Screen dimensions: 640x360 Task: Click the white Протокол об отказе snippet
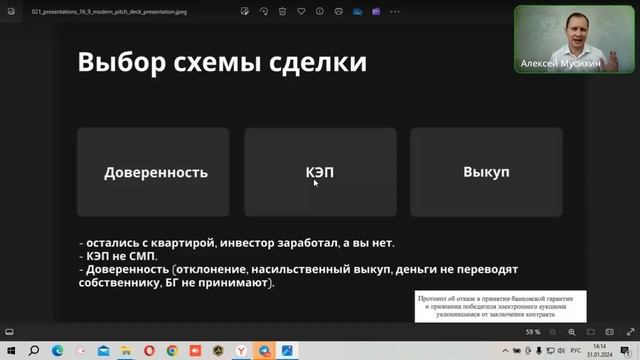500,306
